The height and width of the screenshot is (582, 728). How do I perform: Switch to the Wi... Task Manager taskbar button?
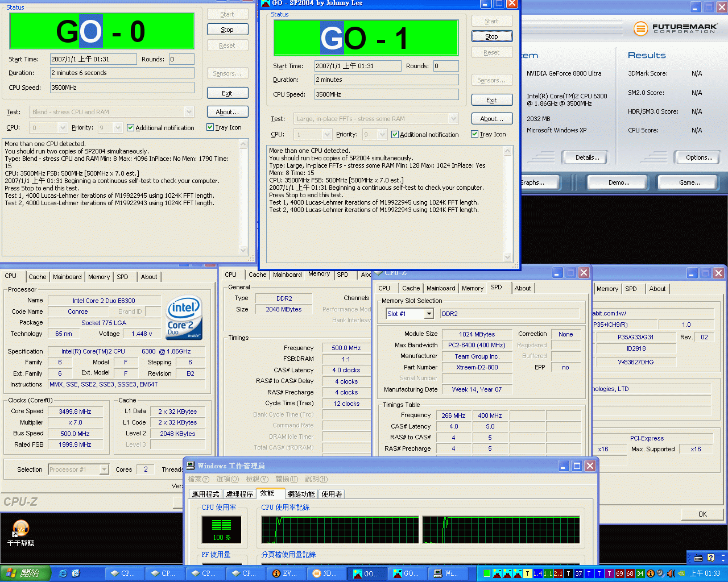[x=448, y=573]
